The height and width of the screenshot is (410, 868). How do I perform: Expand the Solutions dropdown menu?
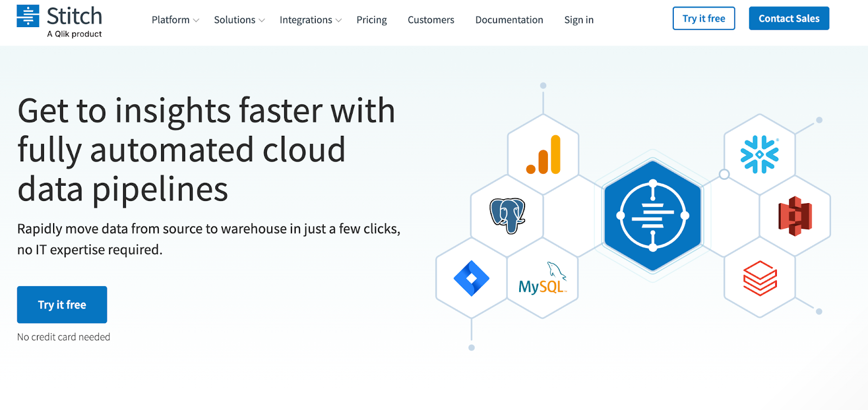click(239, 20)
